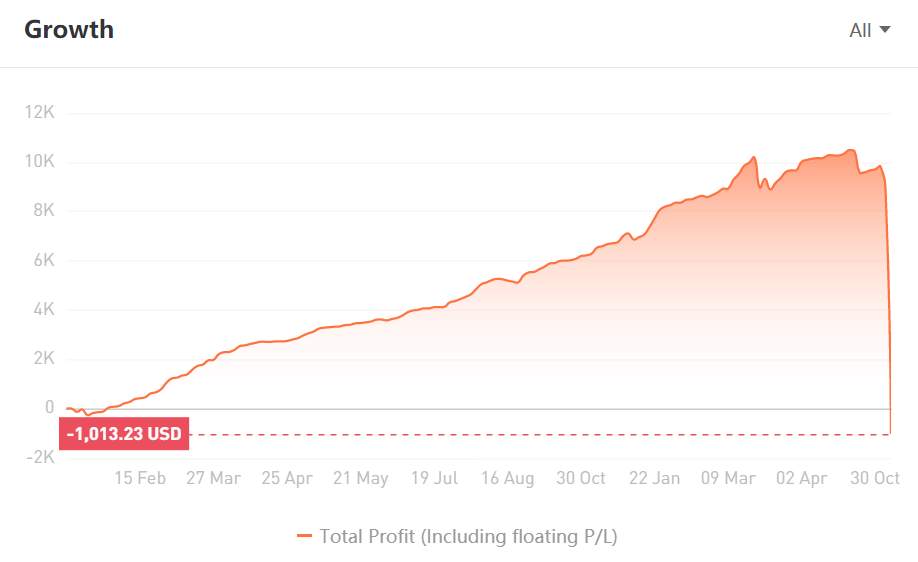This screenshot has width=918, height=562.
Task: Click the 21 May date label
Action: tap(361, 478)
